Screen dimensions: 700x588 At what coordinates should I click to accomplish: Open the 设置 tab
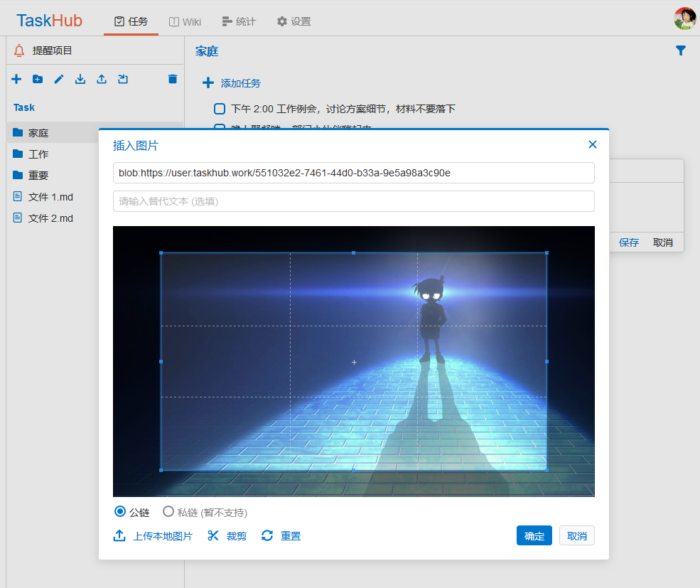(294, 21)
